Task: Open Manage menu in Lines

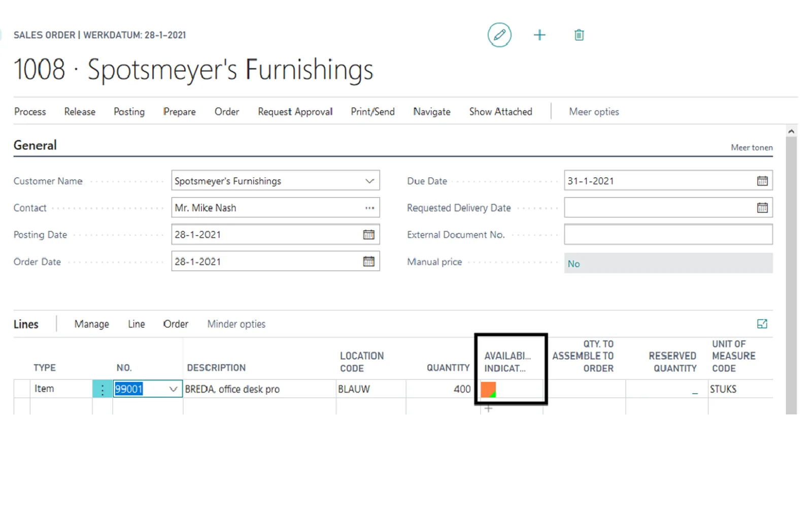Action: [91, 324]
